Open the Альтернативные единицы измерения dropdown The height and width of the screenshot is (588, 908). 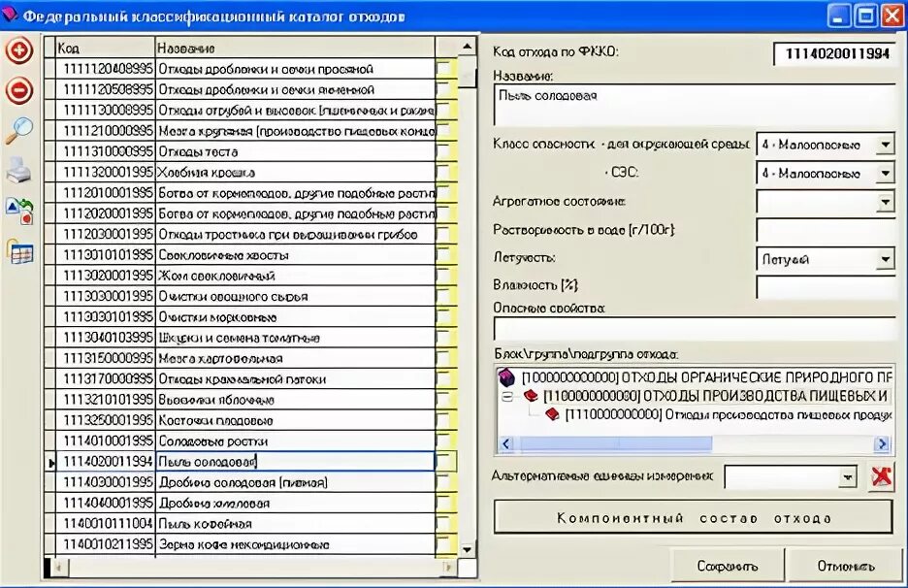click(847, 477)
